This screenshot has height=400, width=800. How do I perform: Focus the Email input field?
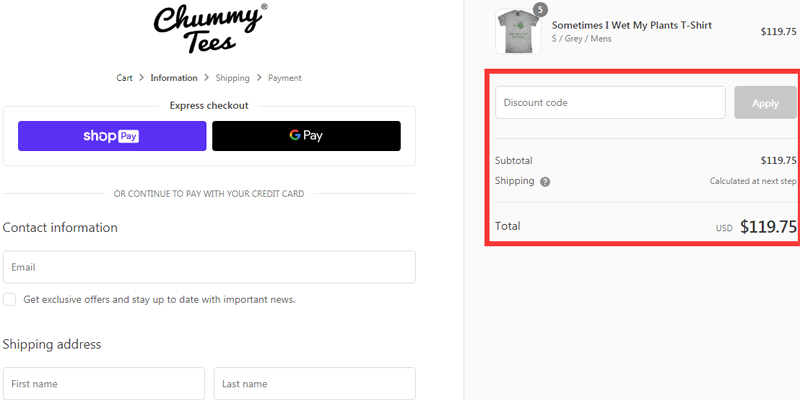[x=209, y=267]
